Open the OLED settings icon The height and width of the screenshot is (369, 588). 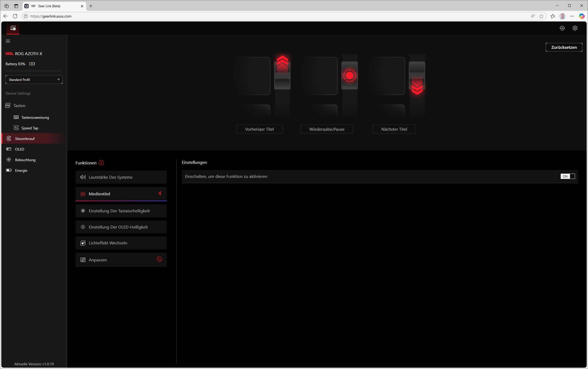point(9,149)
